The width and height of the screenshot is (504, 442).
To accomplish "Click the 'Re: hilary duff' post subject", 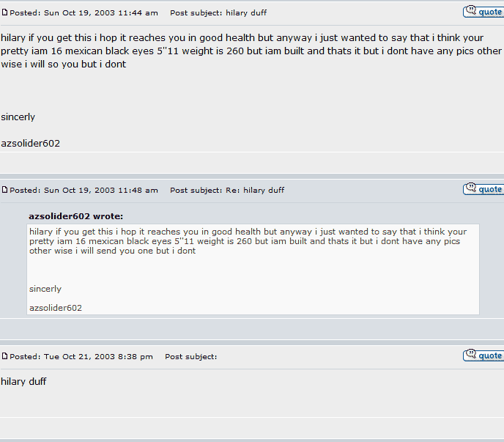I will (255, 190).
